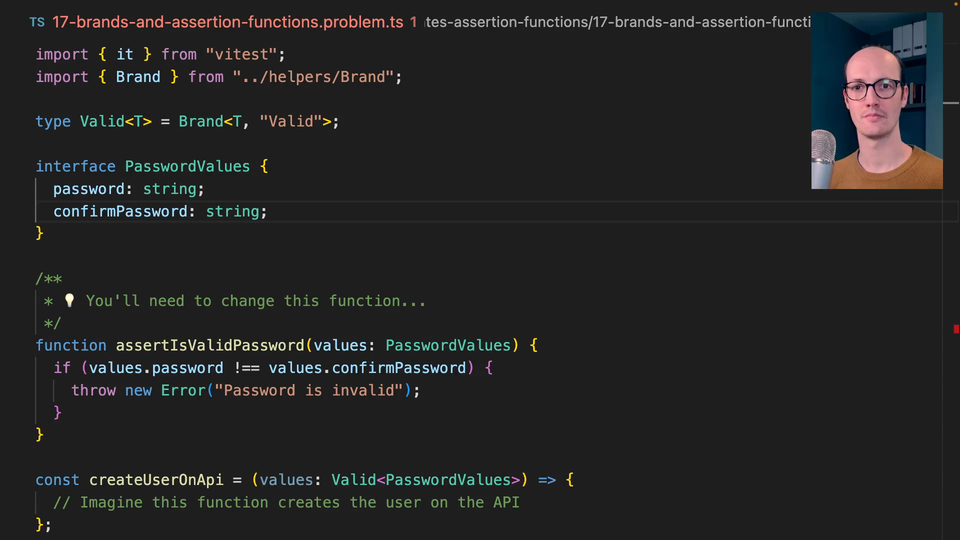Click the throw keyword in the if block
This screenshot has width=960, height=540.
(x=93, y=390)
